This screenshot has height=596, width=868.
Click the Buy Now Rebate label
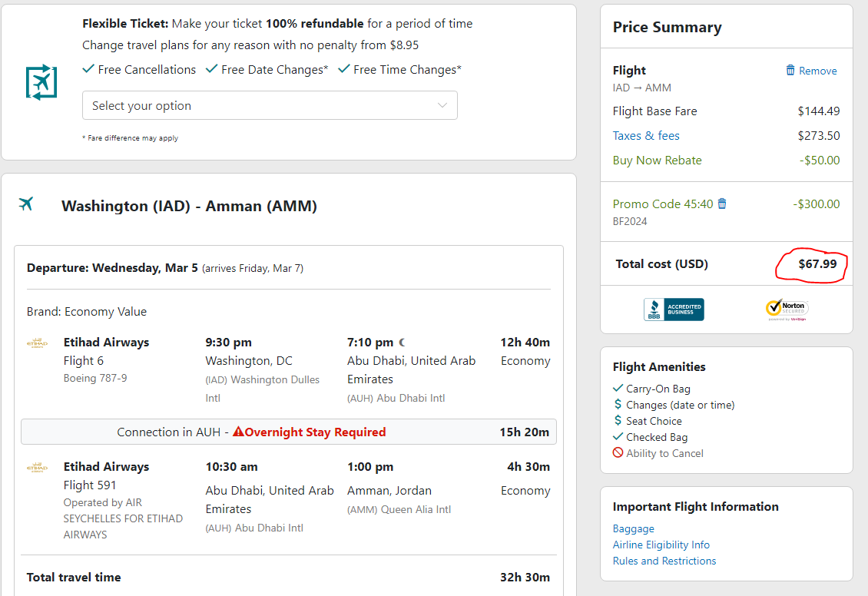pos(657,161)
